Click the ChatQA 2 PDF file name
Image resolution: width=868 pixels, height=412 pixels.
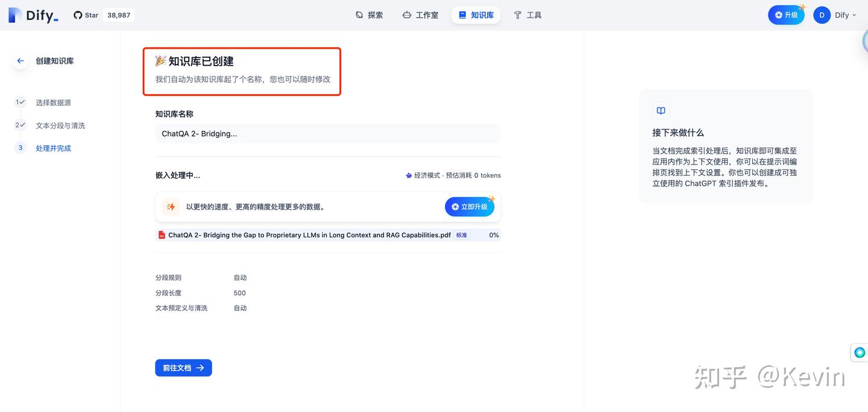(309, 235)
